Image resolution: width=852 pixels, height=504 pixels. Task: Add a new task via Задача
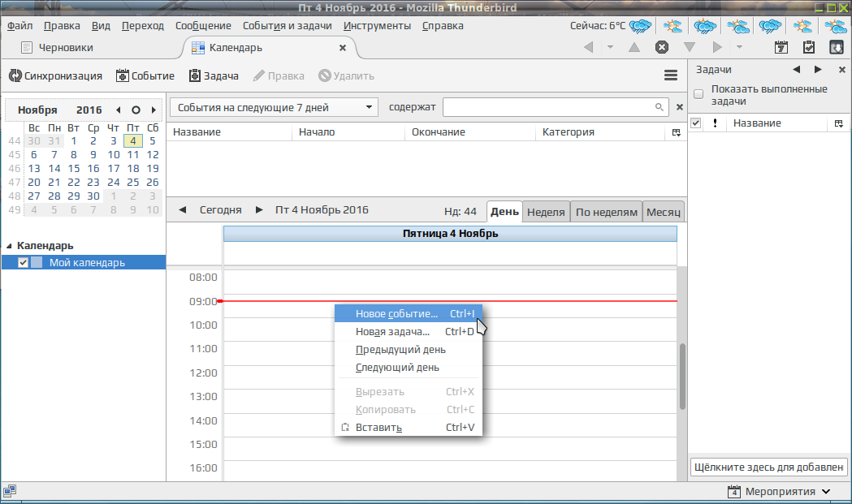click(x=214, y=76)
